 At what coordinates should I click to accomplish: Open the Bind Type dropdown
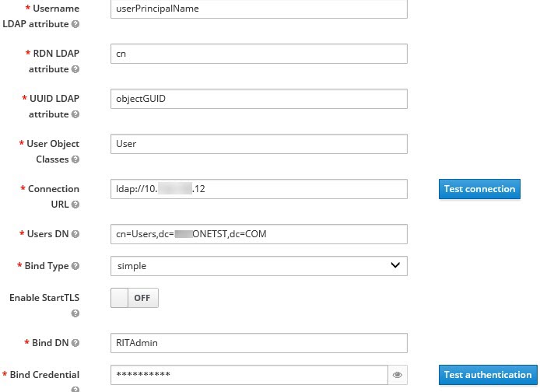coord(259,266)
